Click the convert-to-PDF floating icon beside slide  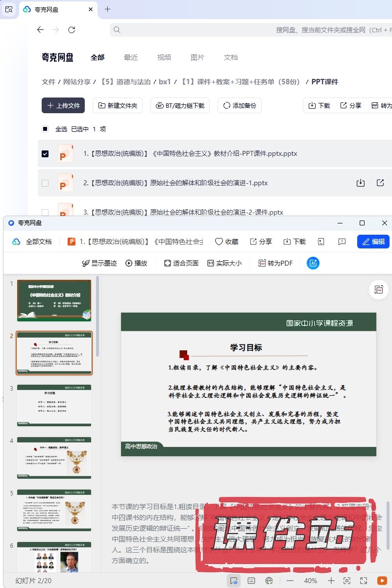pos(379,290)
